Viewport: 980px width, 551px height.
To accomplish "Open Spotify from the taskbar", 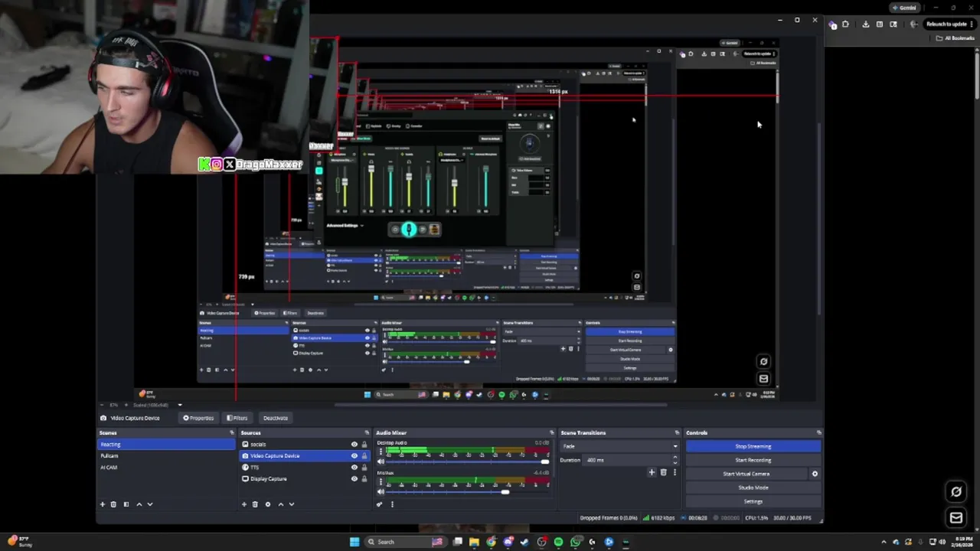I will pos(558,542).
